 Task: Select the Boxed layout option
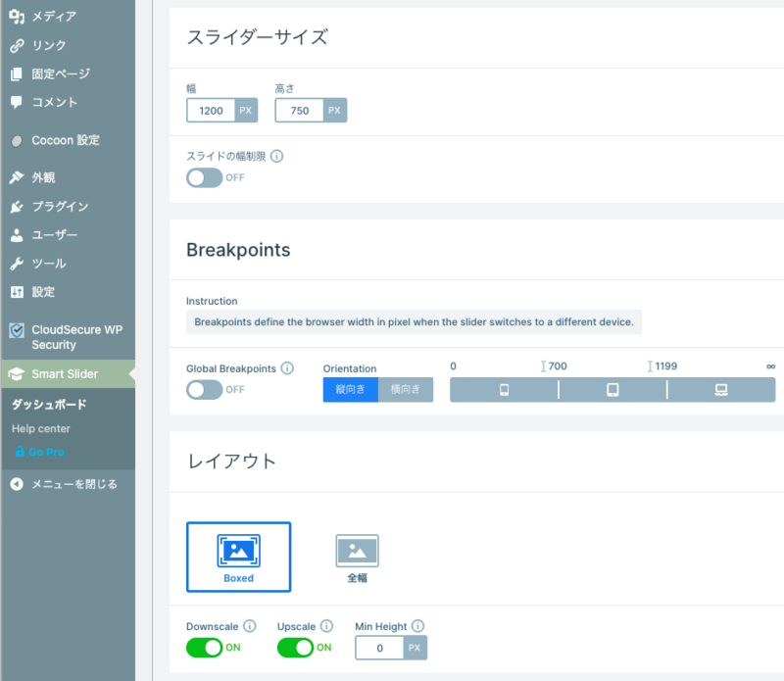[238, 557]
